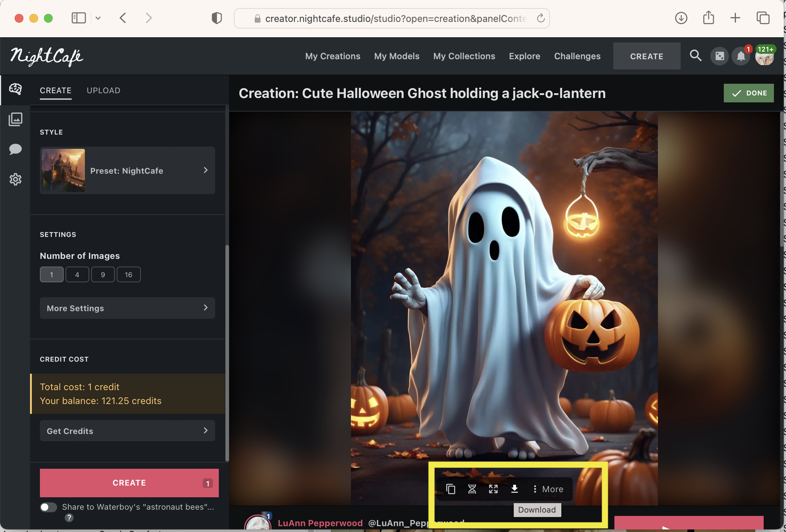Choose 16 images option
The image size is (786, 532).
tap(128, 275)
